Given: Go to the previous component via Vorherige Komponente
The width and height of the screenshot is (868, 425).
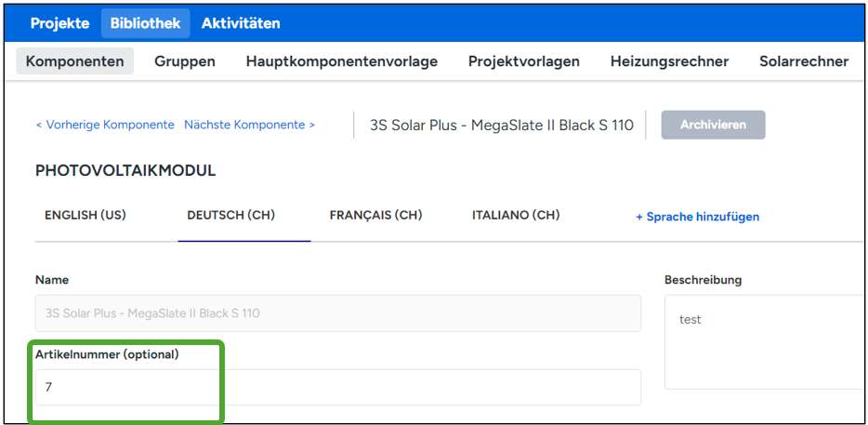Looking at the screenshot, I should coord(105,125).
